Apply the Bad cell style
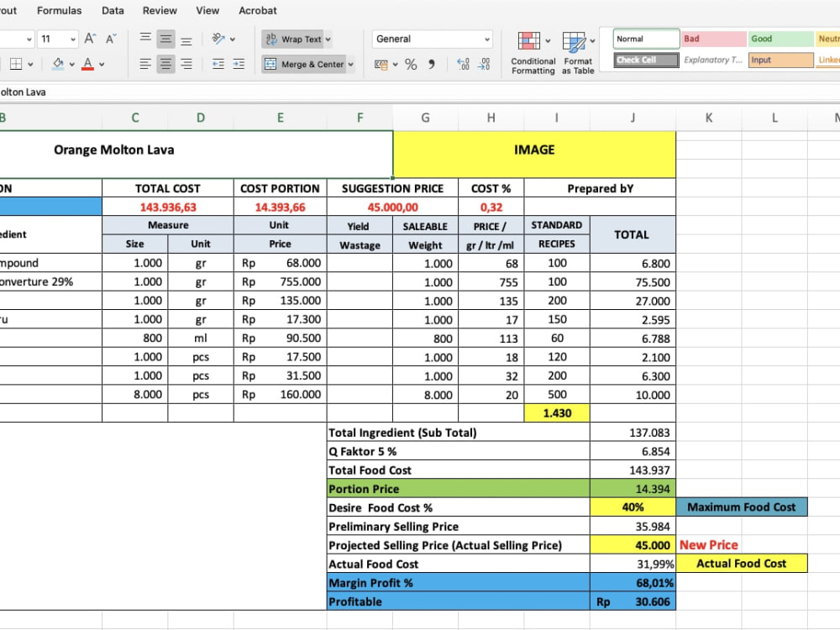 point(713,39)
